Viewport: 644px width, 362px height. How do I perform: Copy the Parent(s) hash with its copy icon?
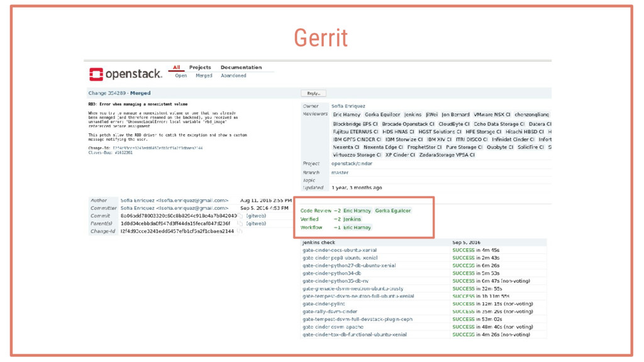coord(240,224)
